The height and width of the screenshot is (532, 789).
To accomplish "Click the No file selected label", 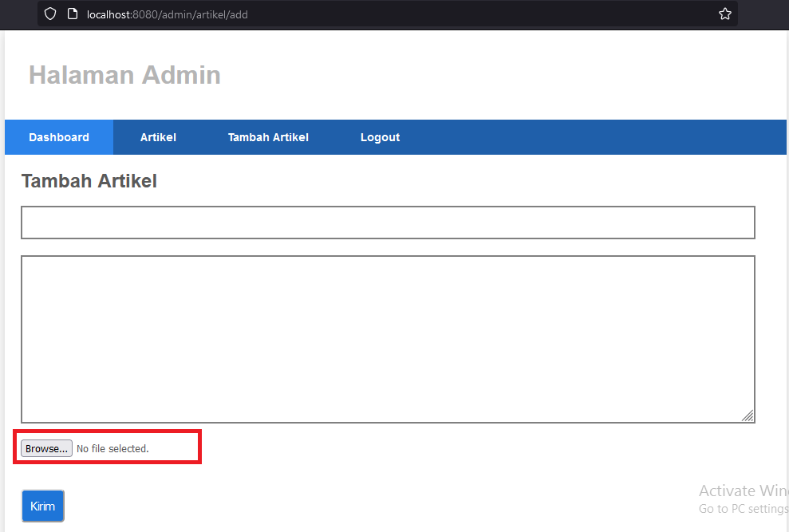I will point(112,448).
